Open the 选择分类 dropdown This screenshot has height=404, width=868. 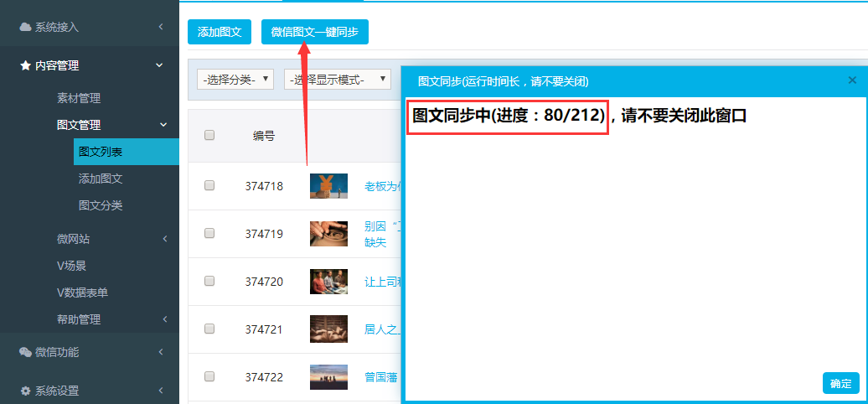click(x=235, y=80)
